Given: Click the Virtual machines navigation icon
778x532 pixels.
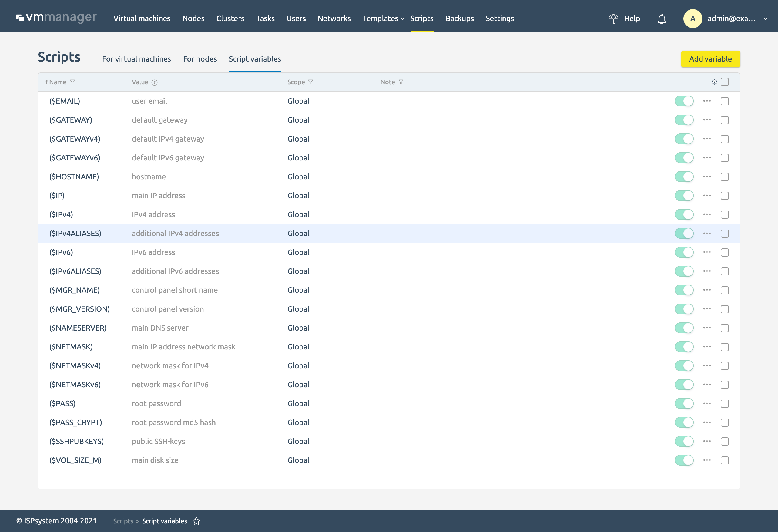Looking at the screenshot, I should pyautogui.click(x=142, y=18).
